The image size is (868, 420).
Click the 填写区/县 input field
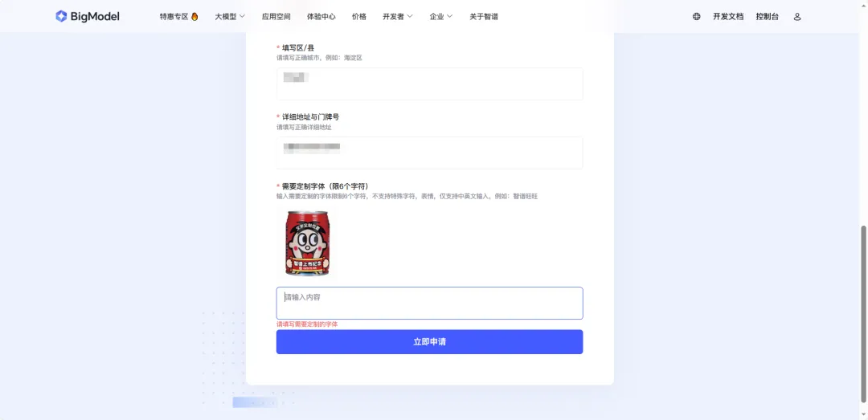(x=429, y=84)
